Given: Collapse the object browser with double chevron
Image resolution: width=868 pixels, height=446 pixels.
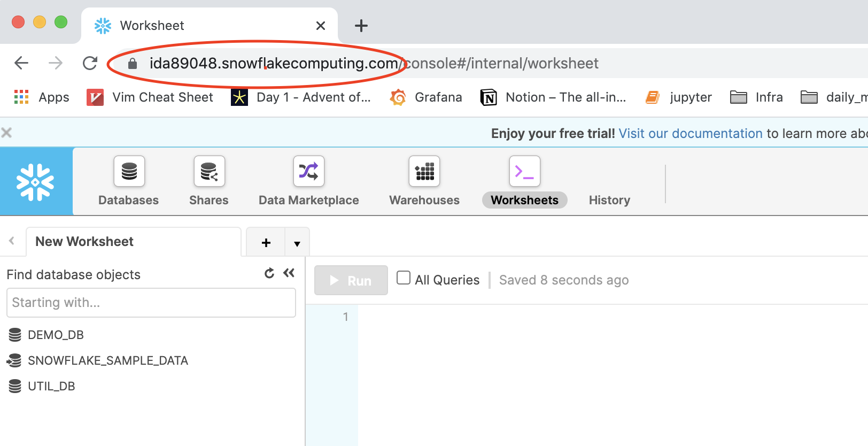Looking at the screenshot, I should (x=289, y=273).
